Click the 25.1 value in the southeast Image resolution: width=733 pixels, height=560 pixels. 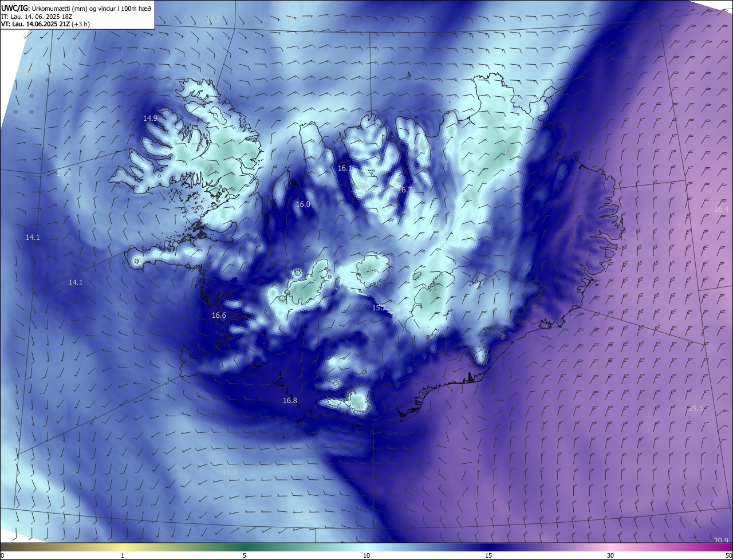tap(695, 409)
